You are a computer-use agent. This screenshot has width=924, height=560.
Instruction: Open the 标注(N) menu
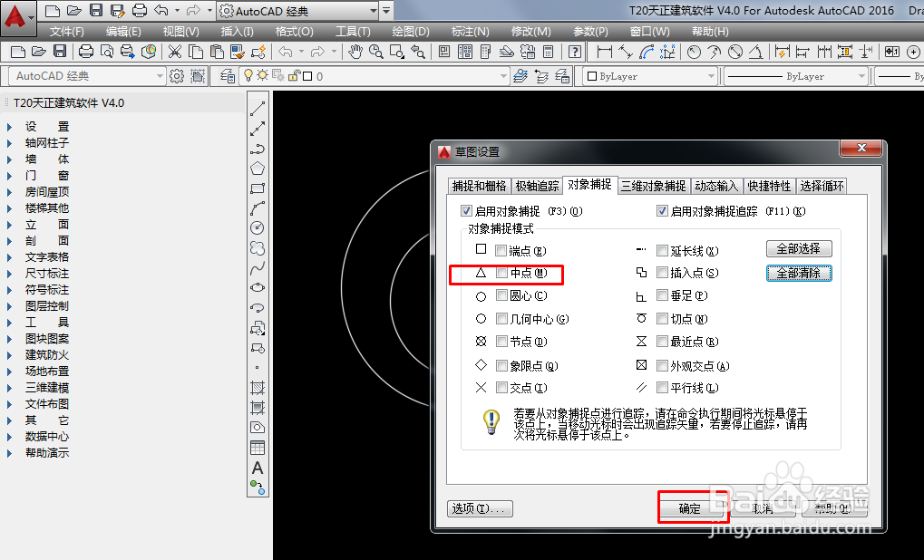click(x=470, y=32)
